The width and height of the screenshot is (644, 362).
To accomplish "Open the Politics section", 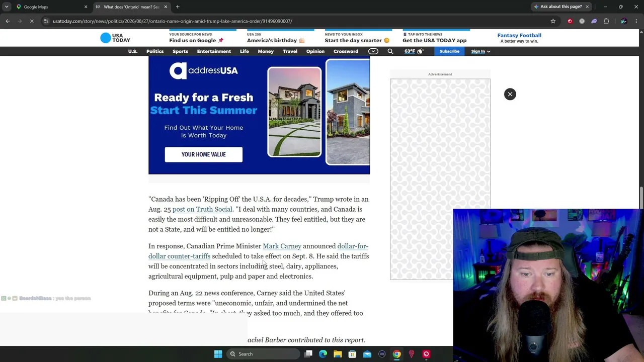I will pyautogui.click(x=155, y=51).
